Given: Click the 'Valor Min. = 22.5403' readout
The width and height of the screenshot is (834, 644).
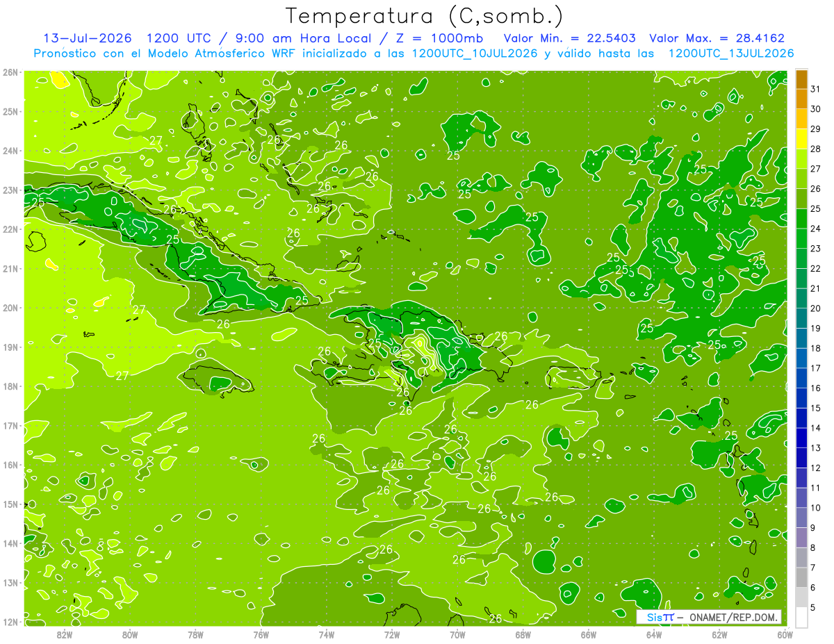Looking at the screenshot, I should (x=569, y=38).
